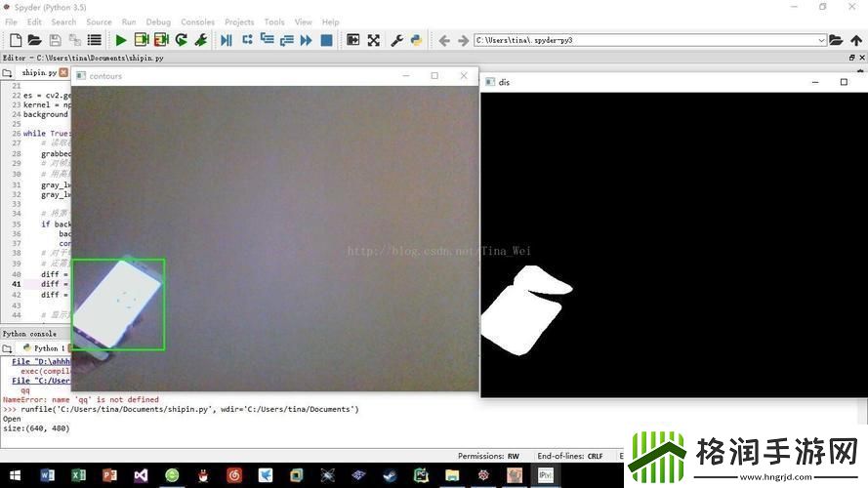Open the Tools menu

pos(274,21)
